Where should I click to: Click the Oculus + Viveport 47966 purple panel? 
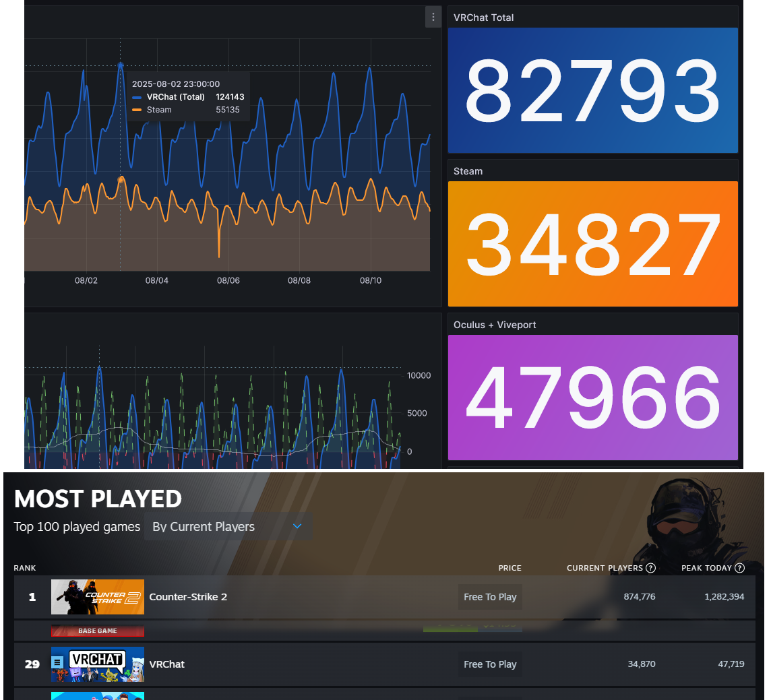593,397
